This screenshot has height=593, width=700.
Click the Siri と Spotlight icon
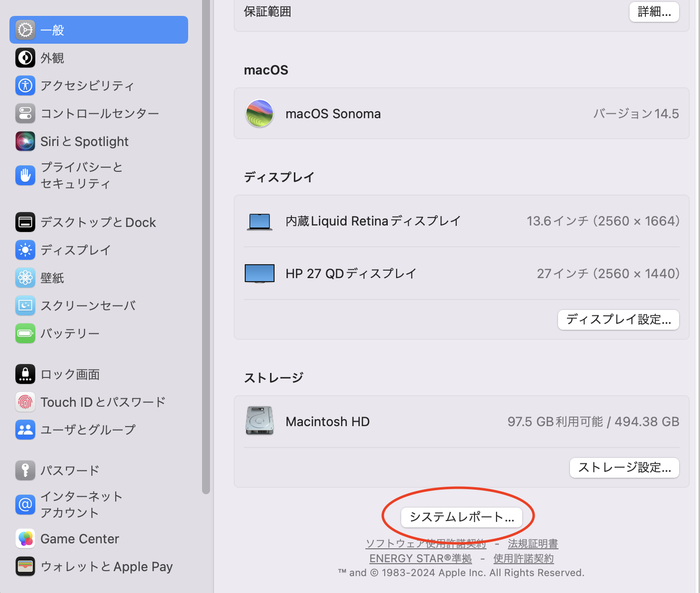coord(25,141)
